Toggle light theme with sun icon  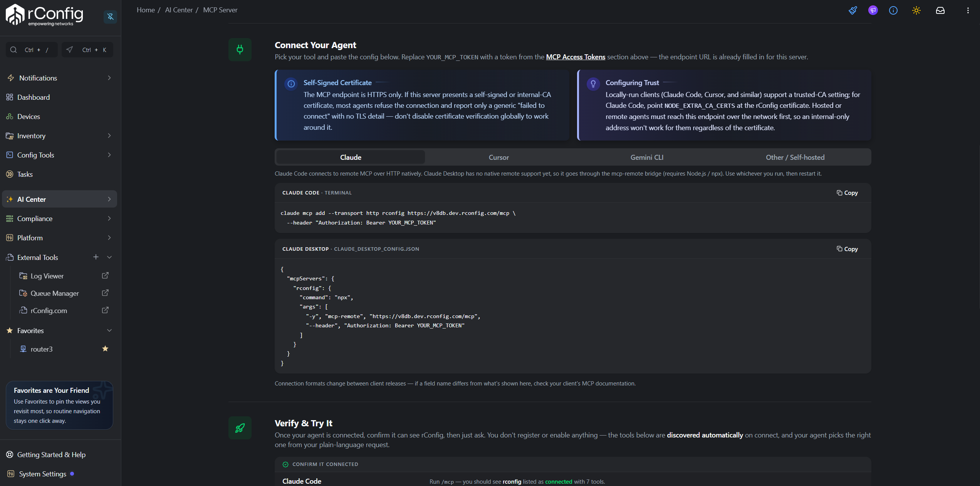pos(916,10)
